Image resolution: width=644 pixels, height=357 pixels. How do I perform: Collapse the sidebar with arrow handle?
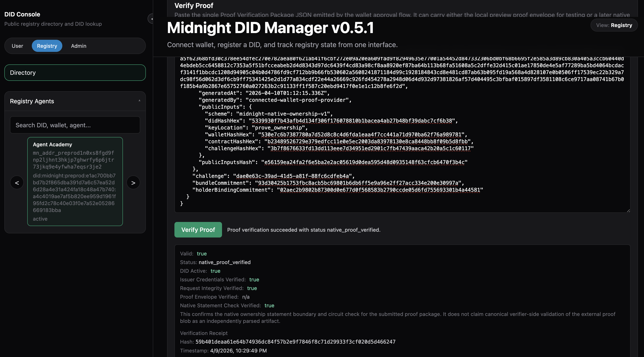pyautogui.click(x=151, y=19)
